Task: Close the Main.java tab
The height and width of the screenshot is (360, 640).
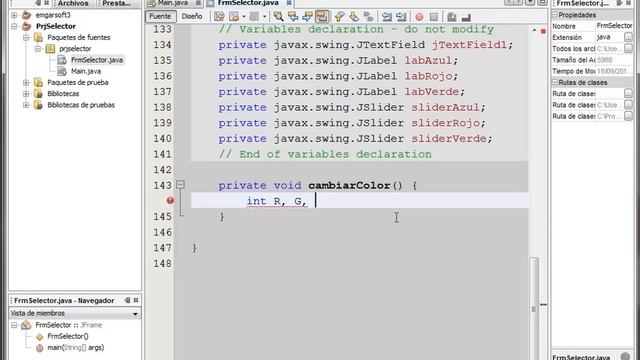Action: pyautogui.click(x=198, y=3)
